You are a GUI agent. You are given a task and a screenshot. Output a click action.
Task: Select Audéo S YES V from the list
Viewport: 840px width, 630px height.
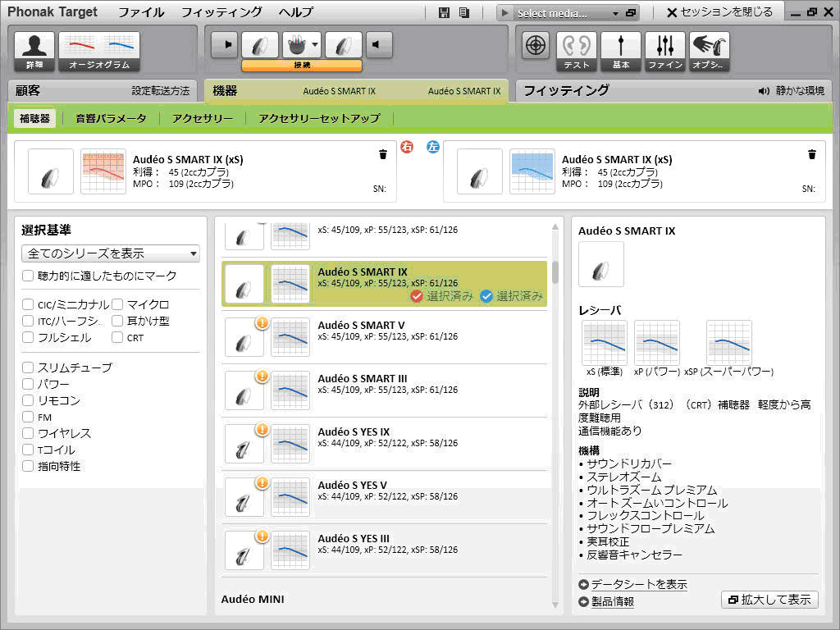[x=384, y=497]
